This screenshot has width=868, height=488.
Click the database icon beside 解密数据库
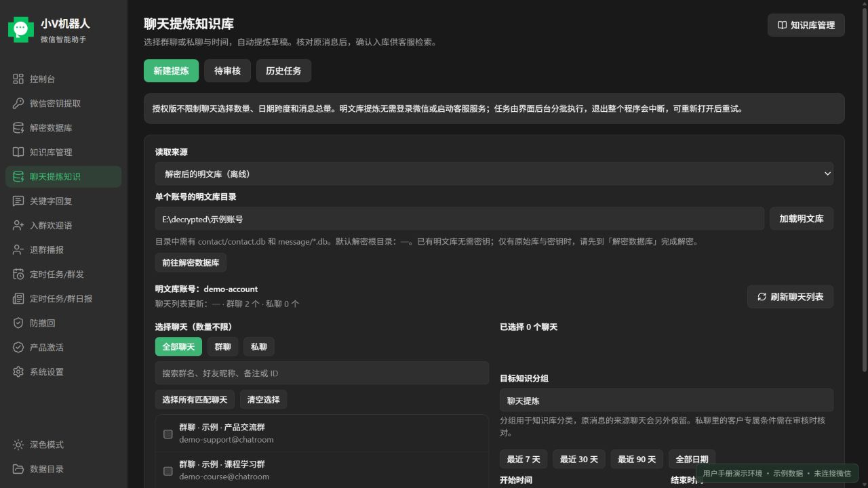pos(18,128)
